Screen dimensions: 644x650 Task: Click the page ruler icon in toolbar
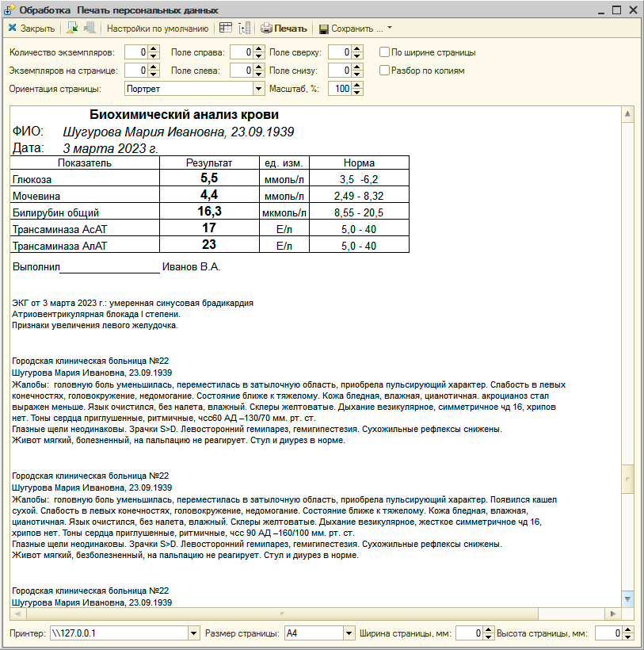click(x=244, y=29)
